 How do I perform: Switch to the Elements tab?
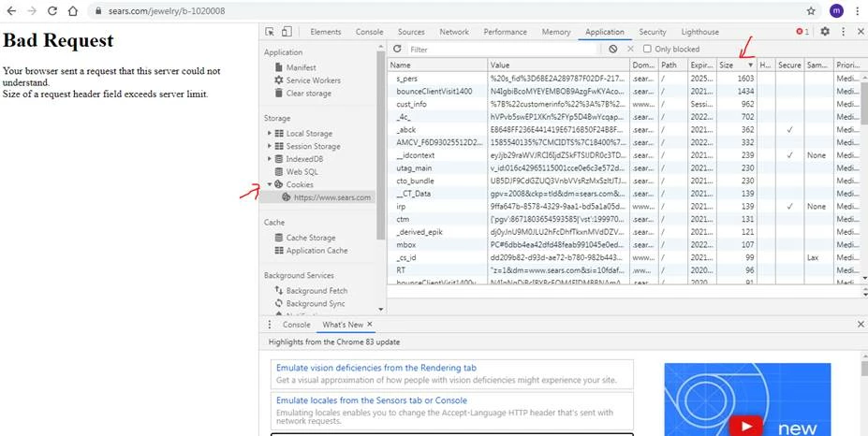[x=326, y=32]
